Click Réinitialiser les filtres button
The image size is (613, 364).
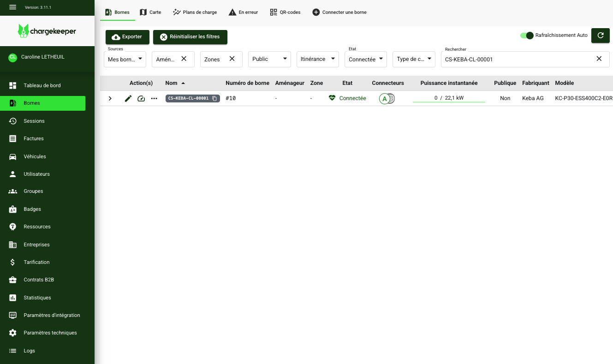[190, 37]
